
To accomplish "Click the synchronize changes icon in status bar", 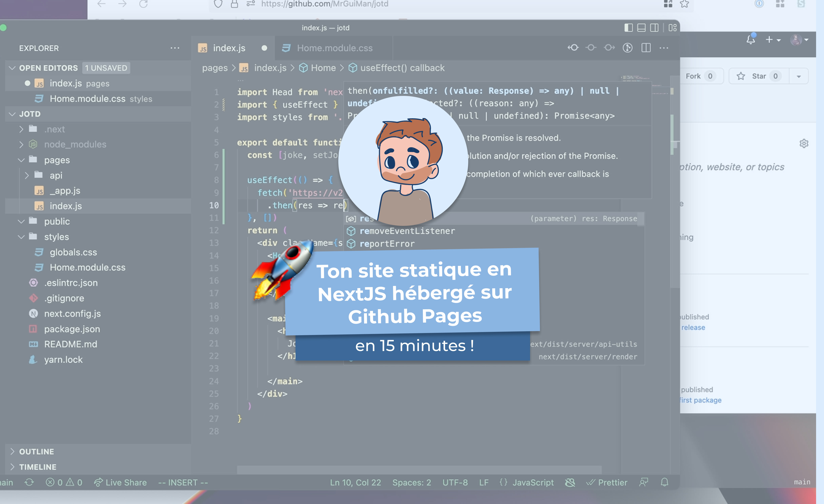I will pyautogui.click(x=29, y=483).
